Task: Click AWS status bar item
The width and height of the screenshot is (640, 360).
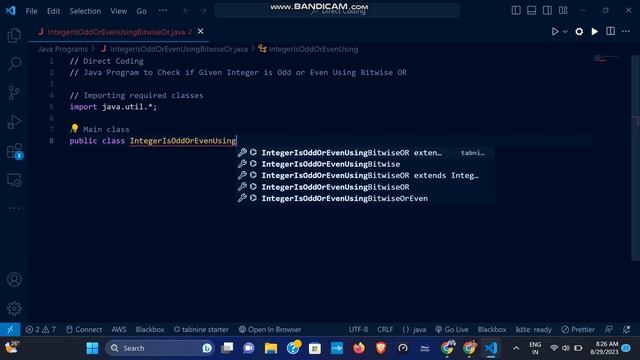Action: [x=119, y=329]
